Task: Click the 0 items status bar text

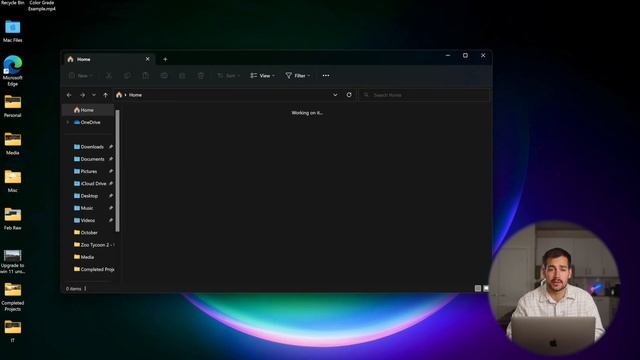Action: click(x=74, y=289)
